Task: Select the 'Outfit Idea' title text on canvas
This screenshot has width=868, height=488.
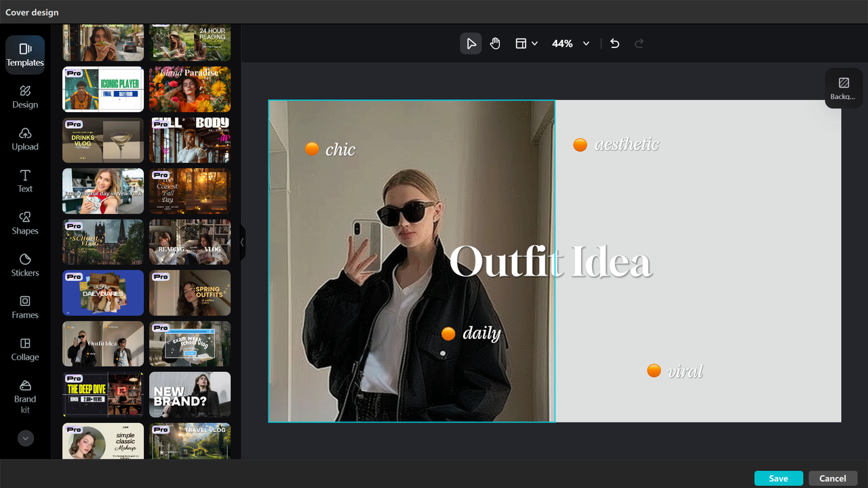Action: tap(551, 261)
